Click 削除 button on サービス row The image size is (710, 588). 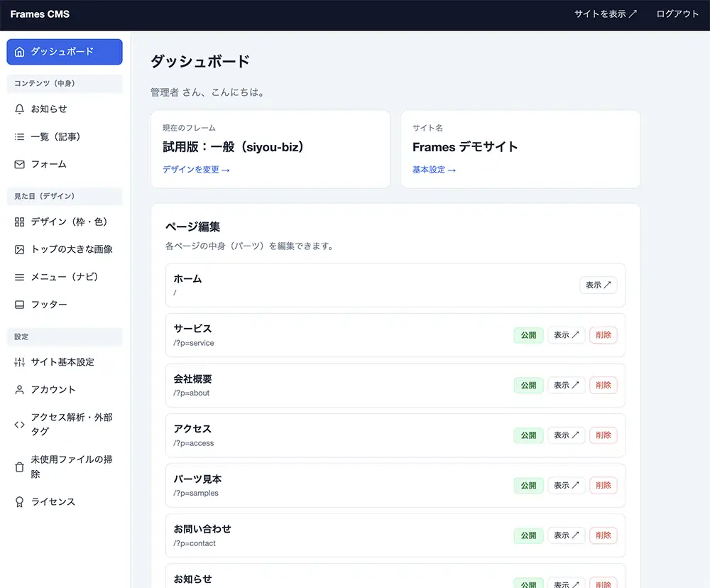pos(603,335)
